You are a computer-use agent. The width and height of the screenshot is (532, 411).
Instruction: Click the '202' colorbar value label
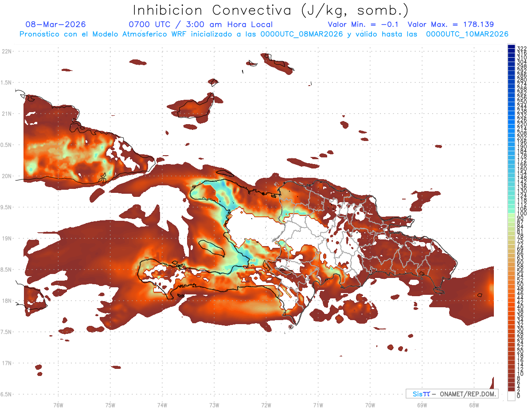coord(522,137)
